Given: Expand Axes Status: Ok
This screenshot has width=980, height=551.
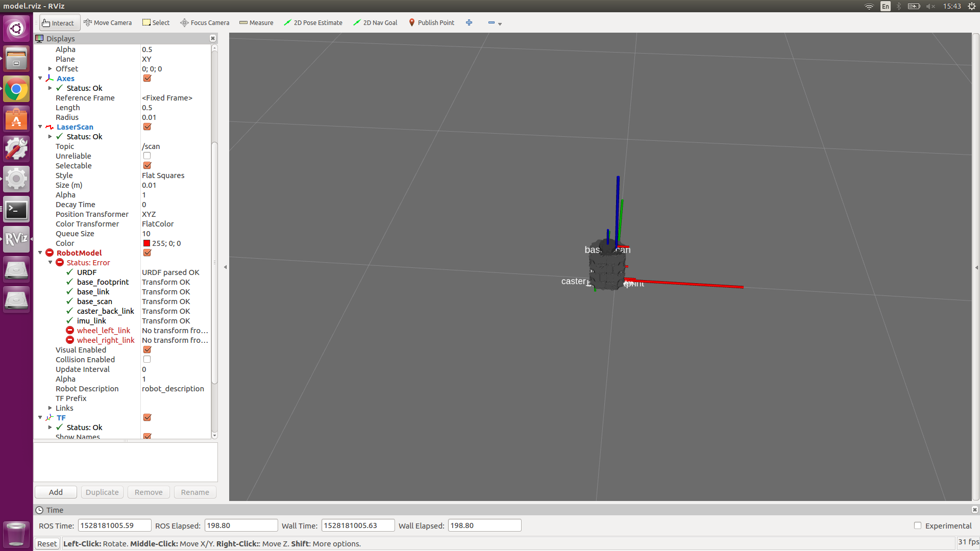Looking at the screenshot, I should coord(50,88).
